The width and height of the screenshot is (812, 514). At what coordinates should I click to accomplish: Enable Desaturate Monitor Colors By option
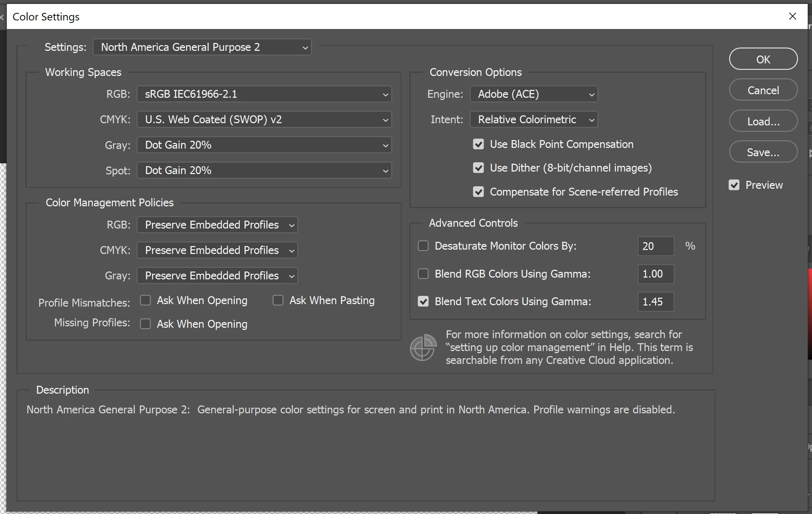(x=423, y=246)
